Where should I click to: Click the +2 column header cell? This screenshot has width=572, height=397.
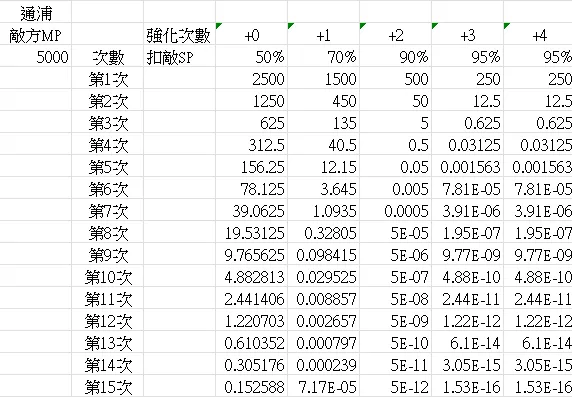point(395,34)
